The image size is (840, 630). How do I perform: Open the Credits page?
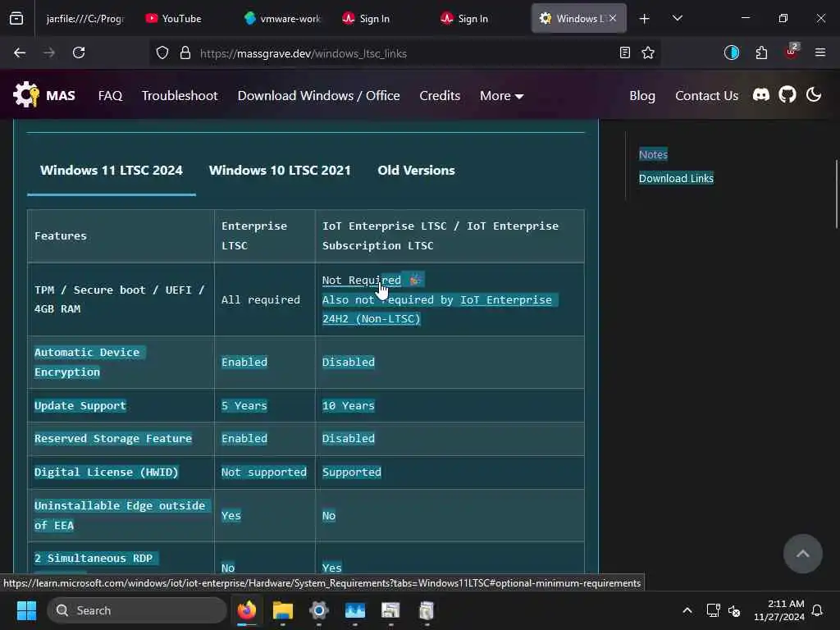point(440,95)
